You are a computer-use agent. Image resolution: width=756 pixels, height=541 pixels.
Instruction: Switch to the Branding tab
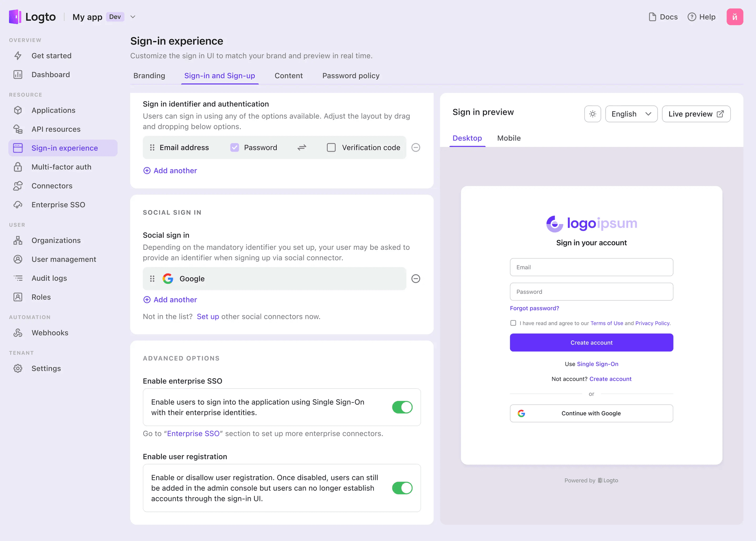pos(149,75)
